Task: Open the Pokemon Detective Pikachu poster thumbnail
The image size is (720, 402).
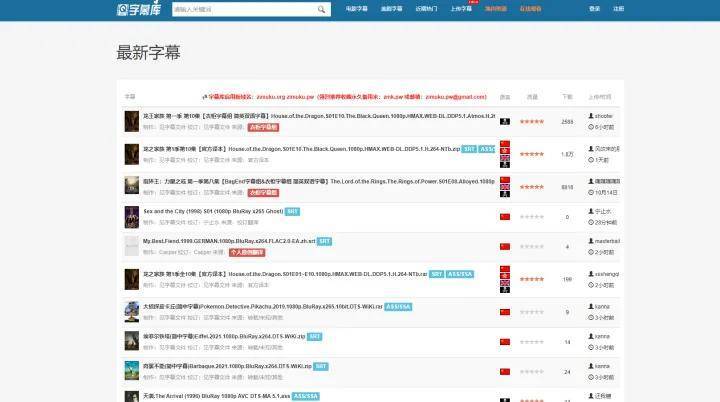Action: [131, 311]
